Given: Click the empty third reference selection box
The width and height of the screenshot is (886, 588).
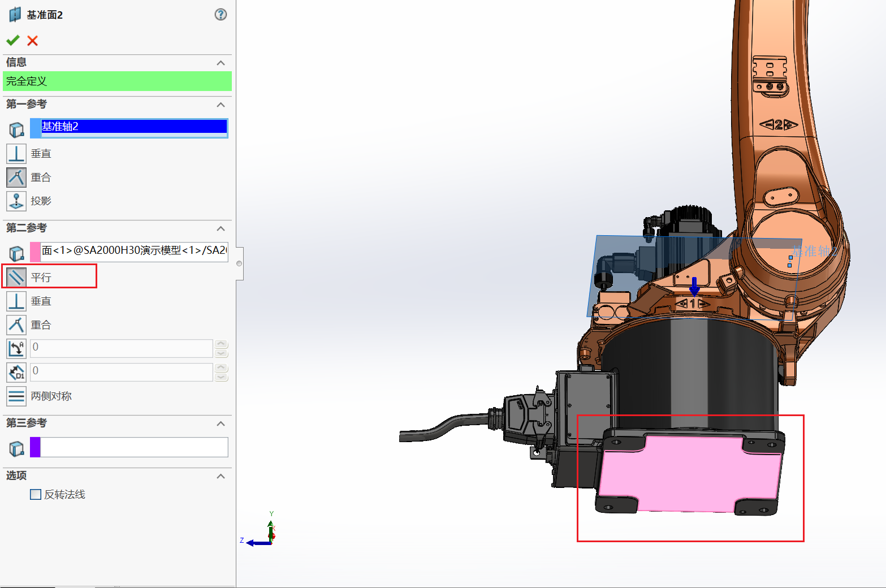Looking at the screenshot, I should [x=134, y=447].
